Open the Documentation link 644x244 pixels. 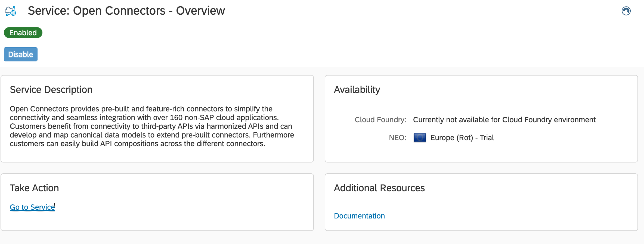tap(359, 216)
